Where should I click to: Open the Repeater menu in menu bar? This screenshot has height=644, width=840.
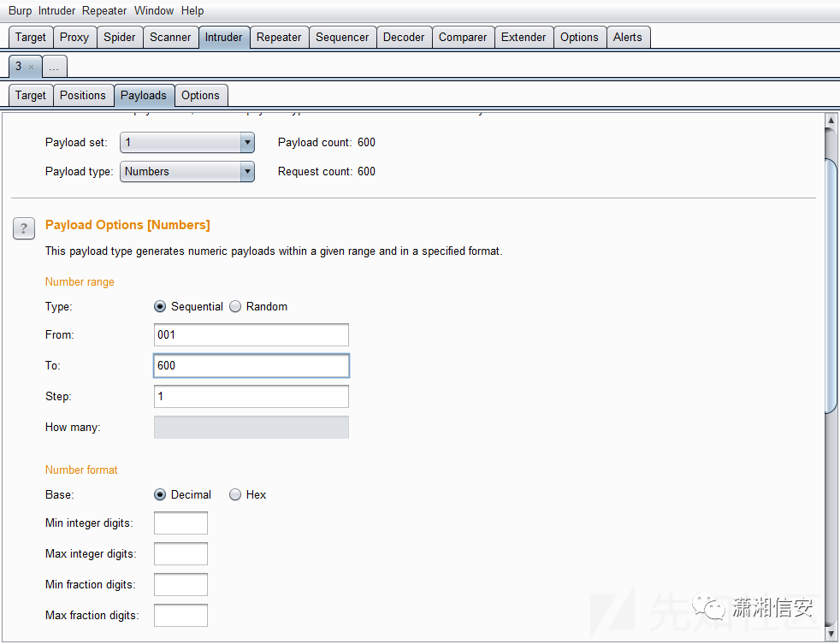tap(104, 11)
